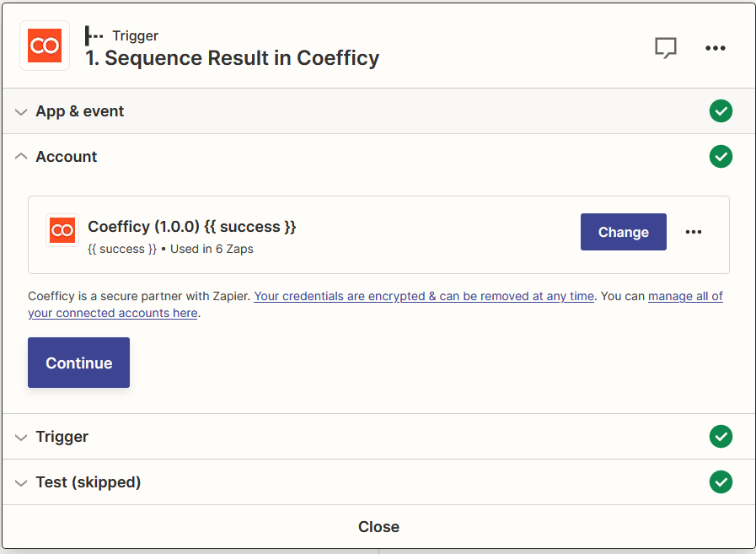Collapse the Account section chevron
Image resolution: width=756 pixels, height=554 pixels.
21,157
